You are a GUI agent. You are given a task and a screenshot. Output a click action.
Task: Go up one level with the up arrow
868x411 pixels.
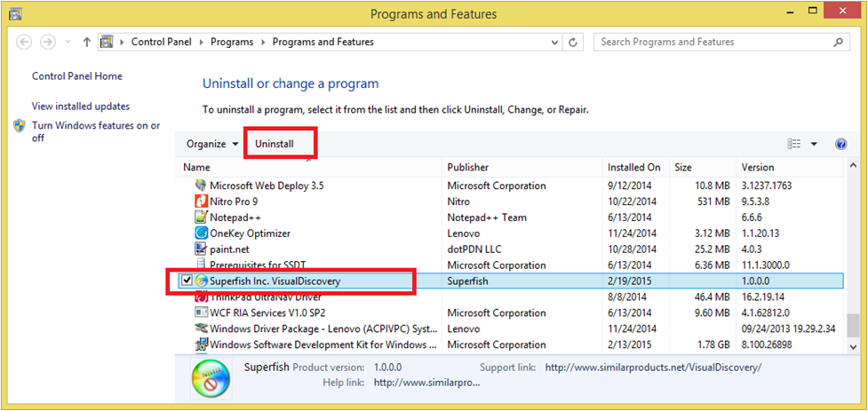(x=86, y=42)
